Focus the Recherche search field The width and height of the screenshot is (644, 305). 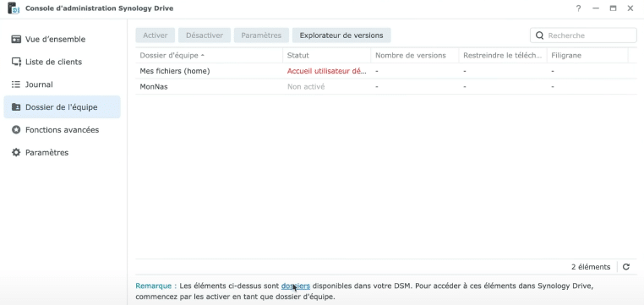(x=583, y=35)
